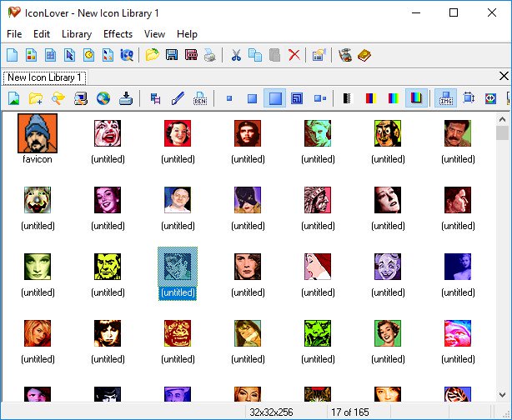The height and width of the screenshot is (420, 512).
Task: Click the vertical scrollbar thumb
Action: click(x=503, y=133)
